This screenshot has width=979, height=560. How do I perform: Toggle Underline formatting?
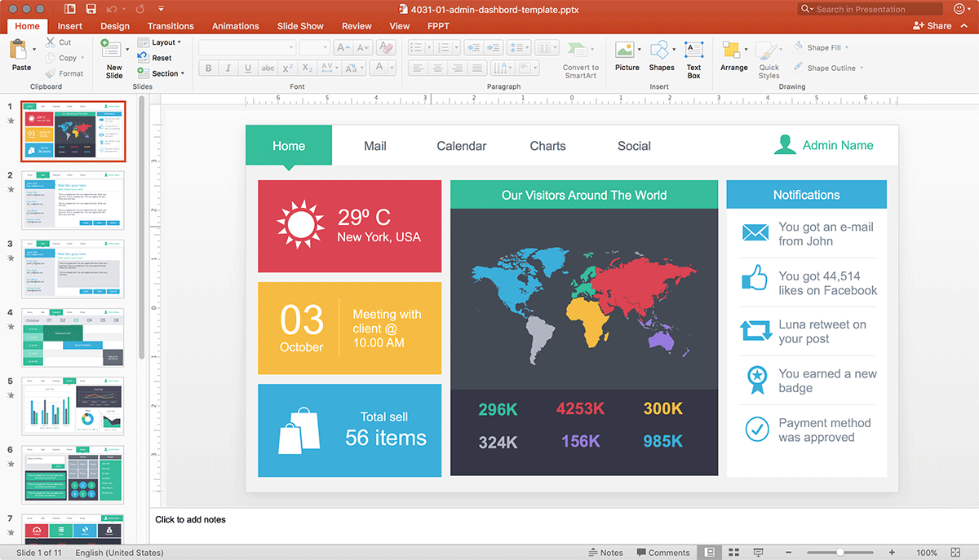pyautogui.click(x=248, y=68)
